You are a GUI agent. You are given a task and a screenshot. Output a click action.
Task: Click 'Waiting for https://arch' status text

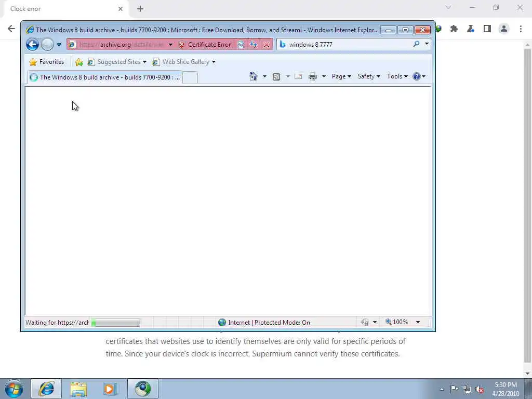point(57,323)
